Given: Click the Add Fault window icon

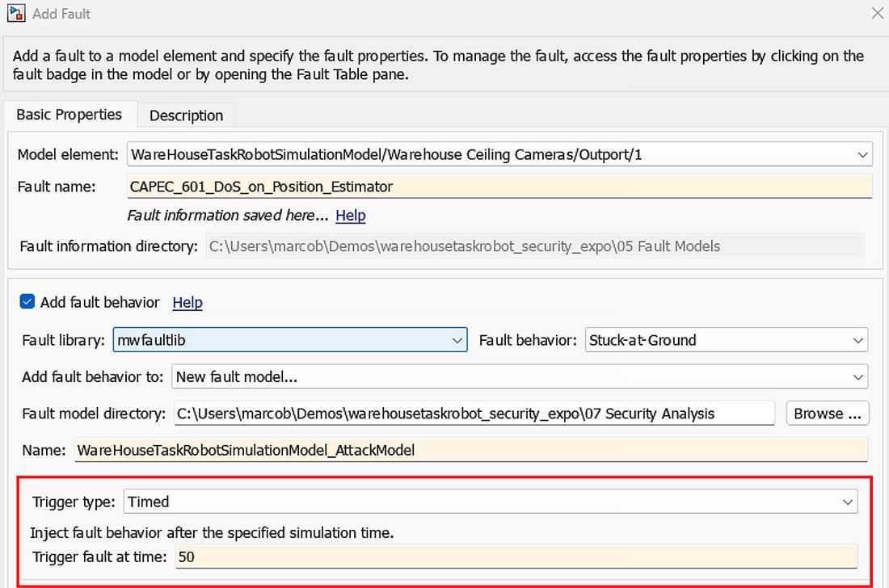Looking at the screenshot, I should point(15,13).
